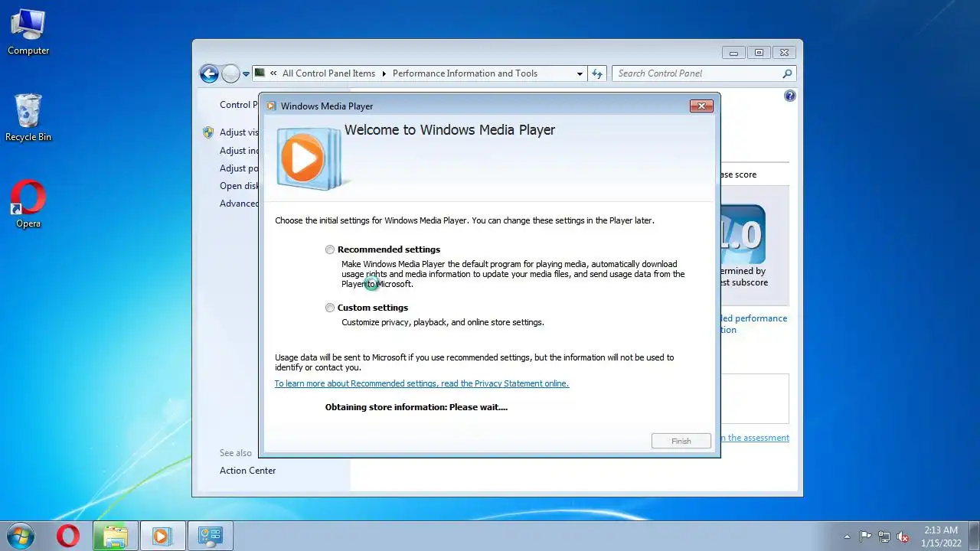Open recent pages dropdown next to navigation arrows

click(247, 74)
